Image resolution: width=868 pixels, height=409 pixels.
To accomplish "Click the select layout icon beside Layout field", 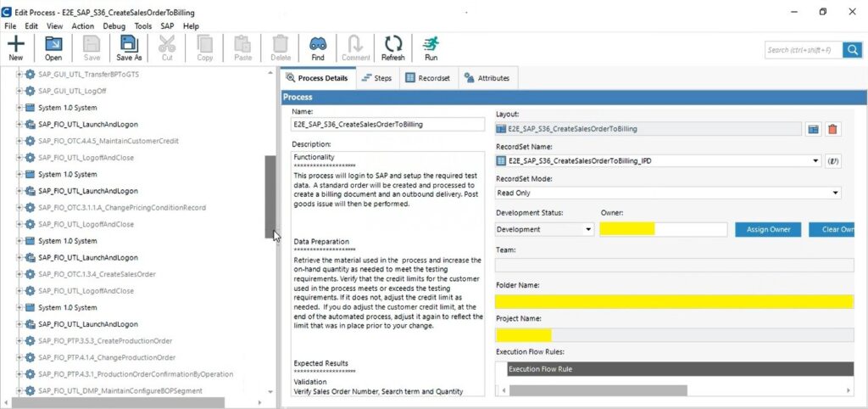I will (813, 129).
